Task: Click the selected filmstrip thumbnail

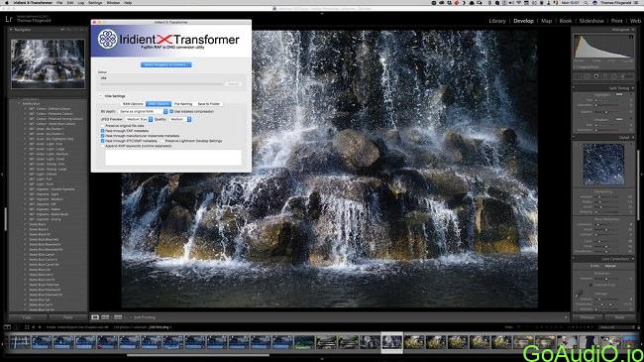Action: click(x=391, y=342)
